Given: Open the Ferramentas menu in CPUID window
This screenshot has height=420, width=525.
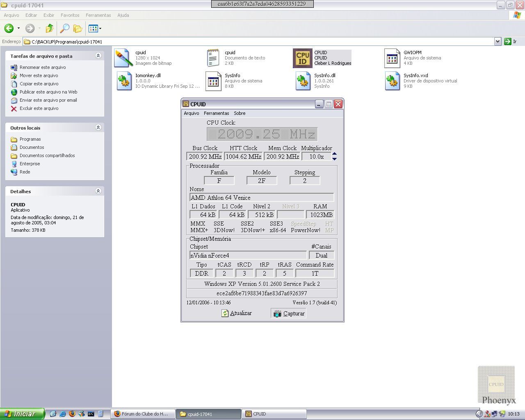Looking at the screenshot, I should 217,113.
